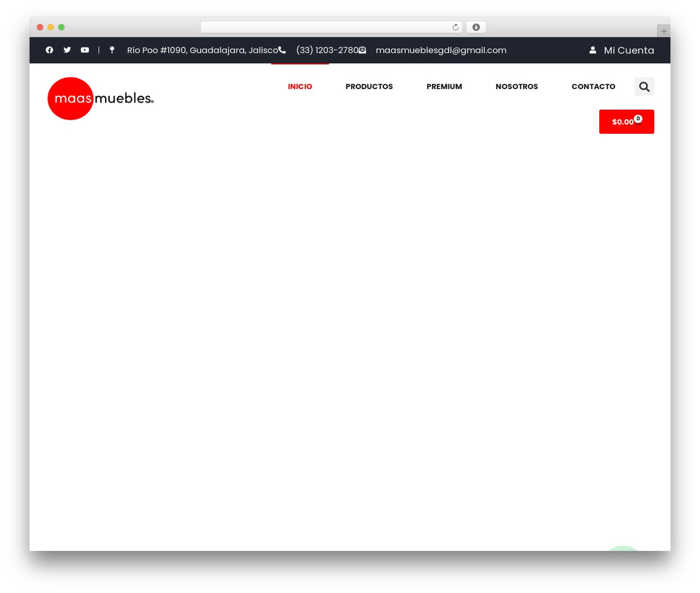Close the browser window
700x593 pixels.
tap(40, 27)
